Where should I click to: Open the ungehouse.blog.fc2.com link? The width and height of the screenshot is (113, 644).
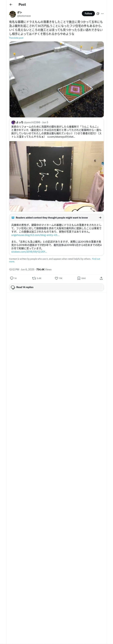35,235
